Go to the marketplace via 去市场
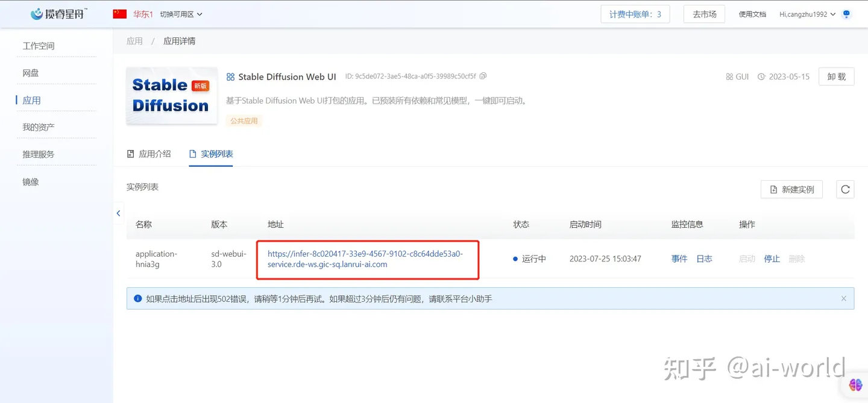Viewport: 868px width, 403px height. [x=704, y=14]
